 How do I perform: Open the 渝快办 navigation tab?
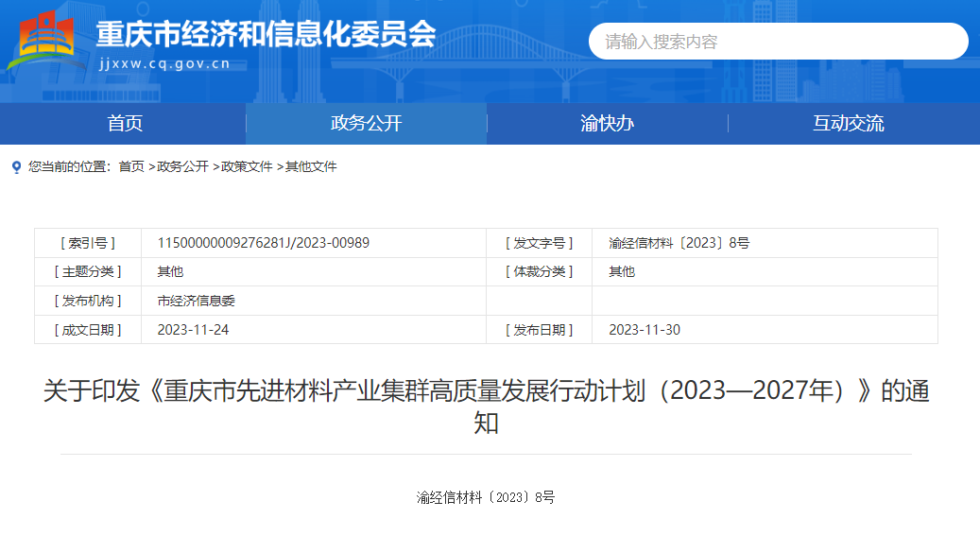[607, 124]
